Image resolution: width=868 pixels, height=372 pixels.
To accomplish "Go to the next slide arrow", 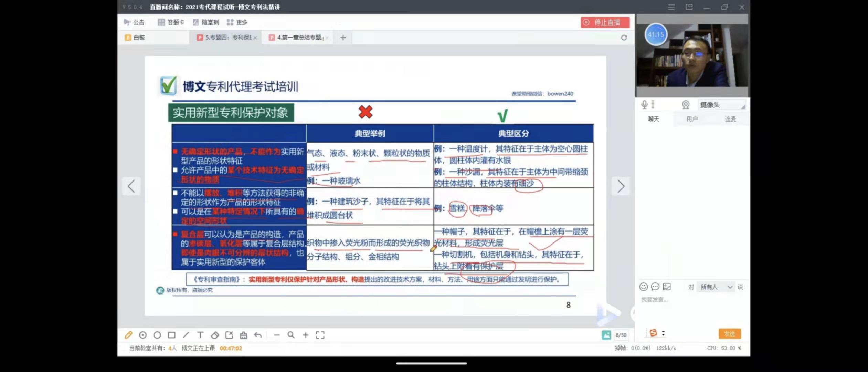I will (x=621, y=186).
